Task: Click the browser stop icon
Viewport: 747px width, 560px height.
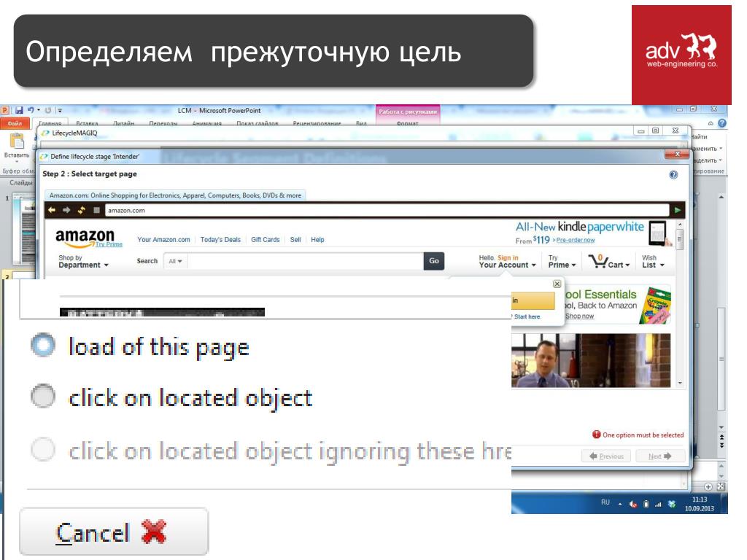Action: pyautogui.click(x=96, y=210)
